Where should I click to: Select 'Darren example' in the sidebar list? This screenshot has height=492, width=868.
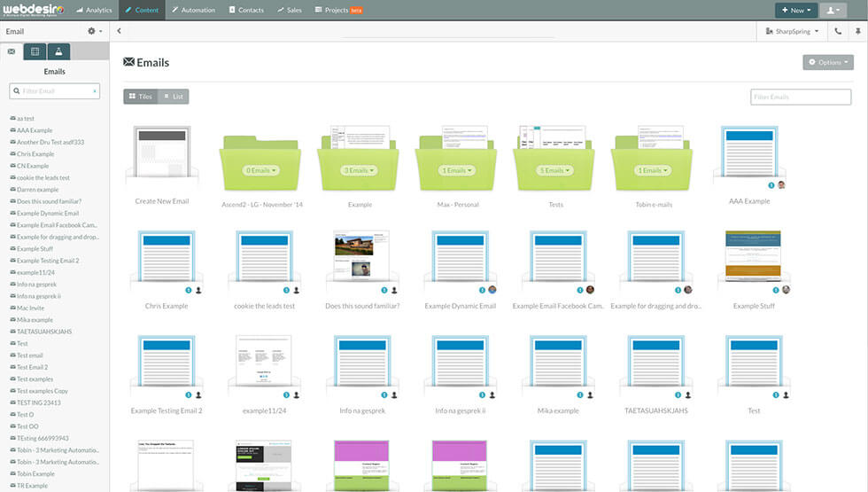pyautogui.click(x=35, y=190)
